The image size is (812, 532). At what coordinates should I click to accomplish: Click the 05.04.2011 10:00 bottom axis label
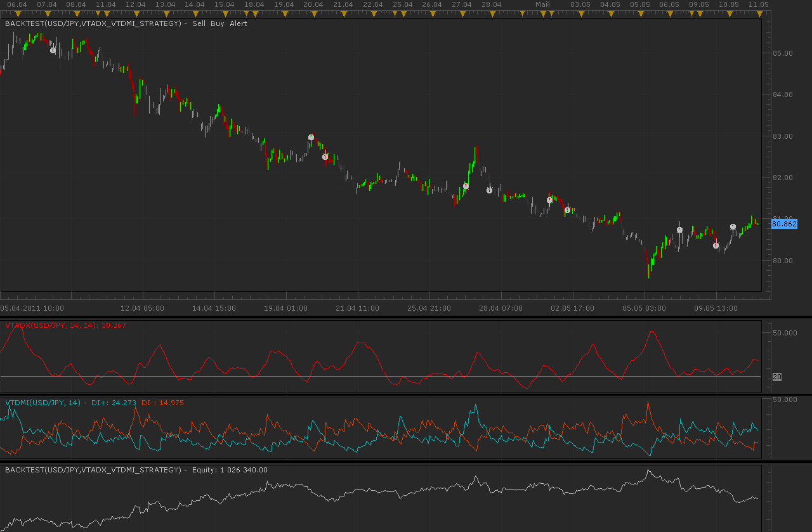32,308
